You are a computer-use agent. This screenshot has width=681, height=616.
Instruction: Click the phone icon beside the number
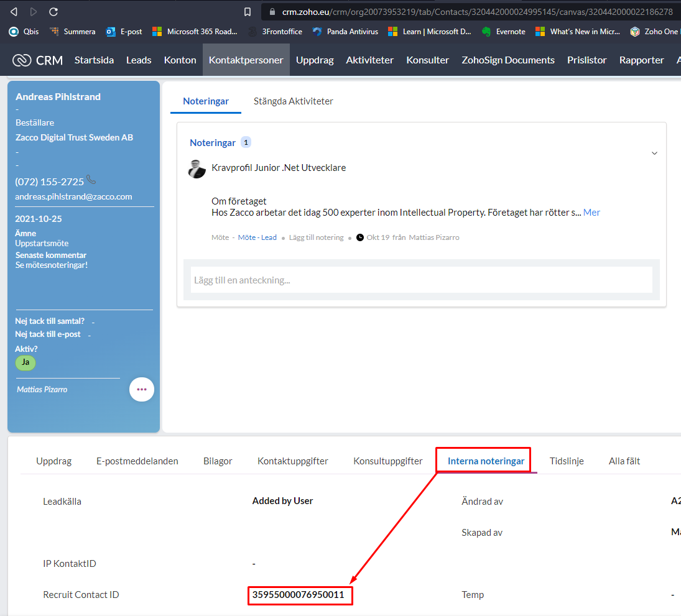pyautogui.click(x=91, y=180)
